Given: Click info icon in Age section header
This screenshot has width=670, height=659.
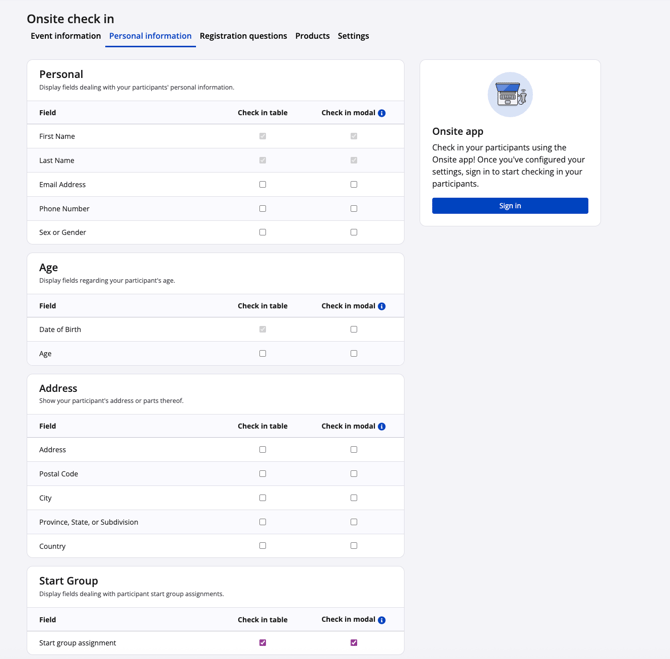Looking at the screenshot, I should point(382,306).
